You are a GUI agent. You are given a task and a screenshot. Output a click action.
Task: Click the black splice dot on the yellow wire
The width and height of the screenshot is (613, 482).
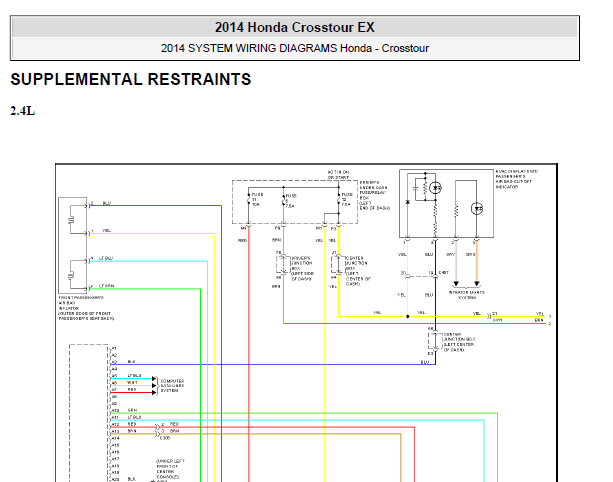[408, 316]
